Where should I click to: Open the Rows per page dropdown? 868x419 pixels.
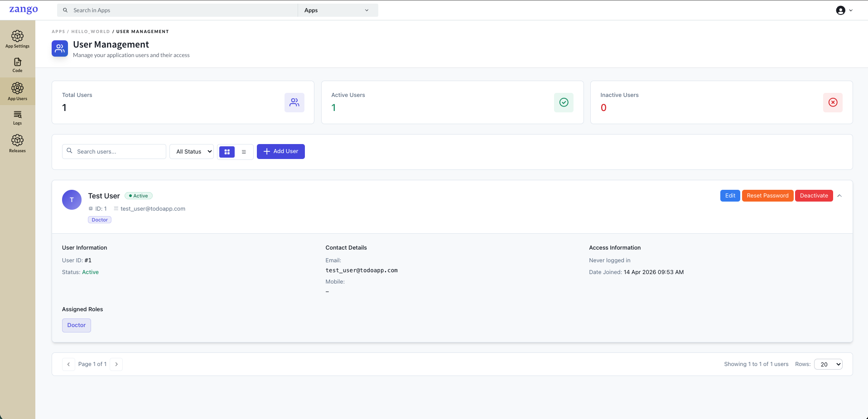tap(828, 364)
